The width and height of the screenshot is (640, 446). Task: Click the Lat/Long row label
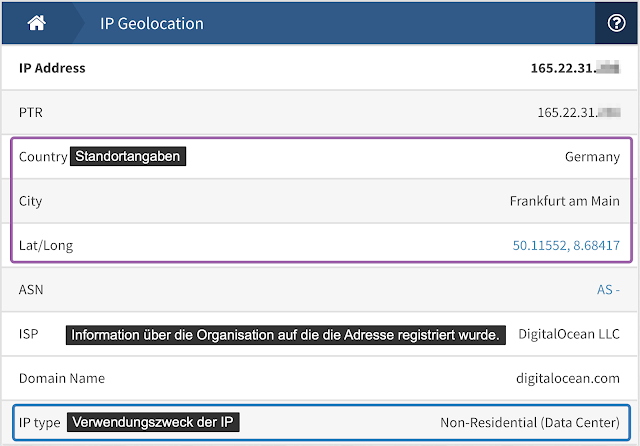[46, 245]
